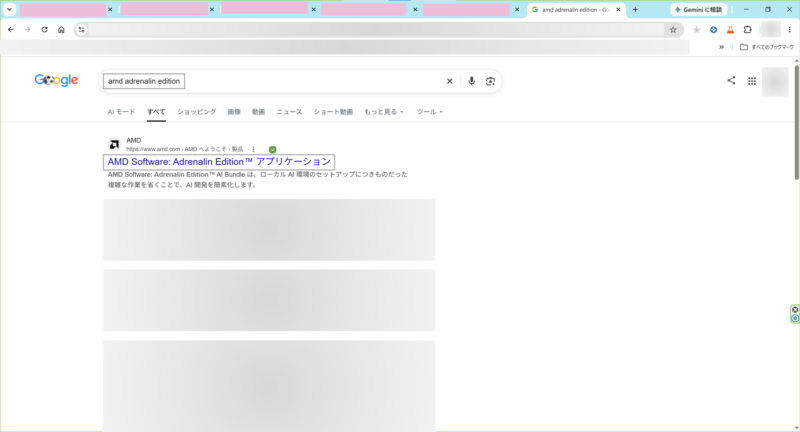Expand the ツール options
Screen dimensions: 800x432
click(430, 112)
